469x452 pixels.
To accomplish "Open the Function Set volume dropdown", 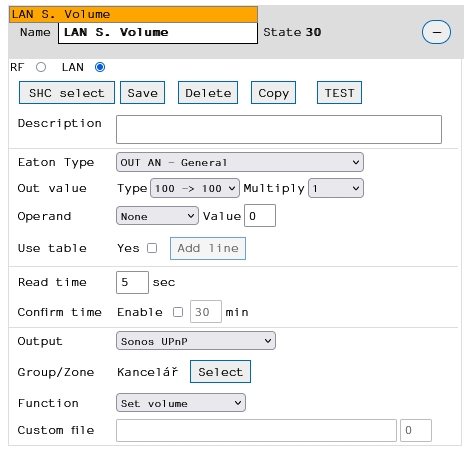I will pyautogui.click(x=181, y=403).
